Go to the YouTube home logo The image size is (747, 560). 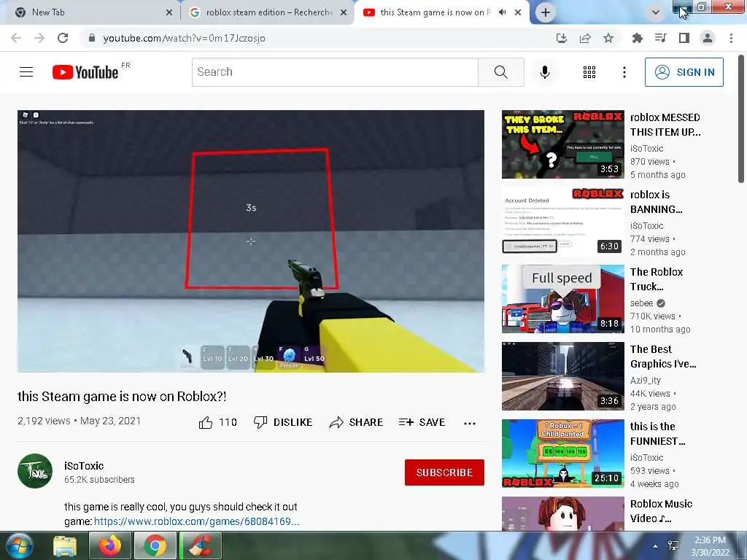coord(85,72)
